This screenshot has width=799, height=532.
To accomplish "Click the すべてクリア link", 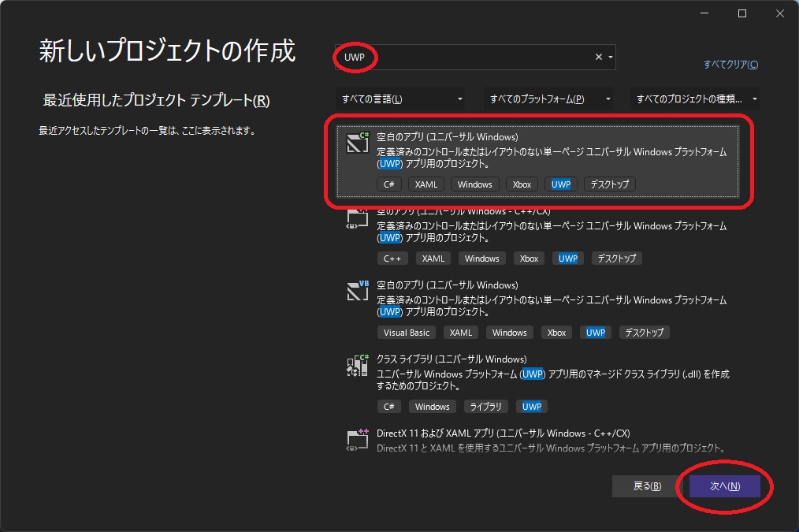I will click(730, 64).
